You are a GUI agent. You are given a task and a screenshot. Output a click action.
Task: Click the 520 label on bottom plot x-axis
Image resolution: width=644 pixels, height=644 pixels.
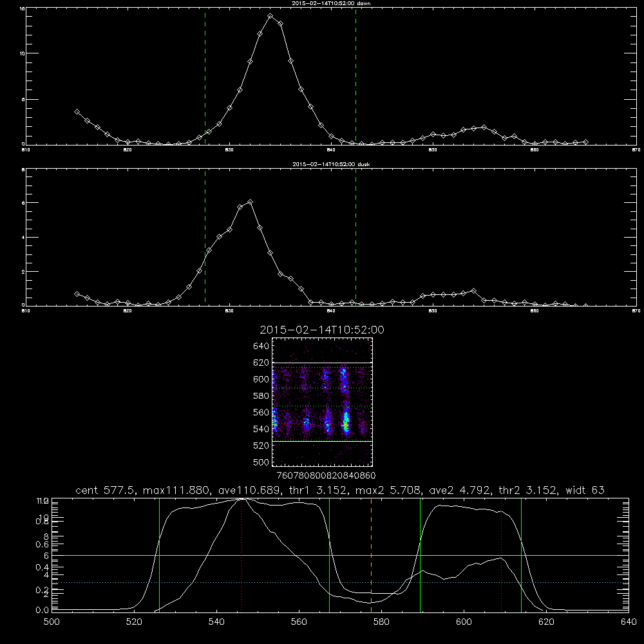(x=134, y=622)
